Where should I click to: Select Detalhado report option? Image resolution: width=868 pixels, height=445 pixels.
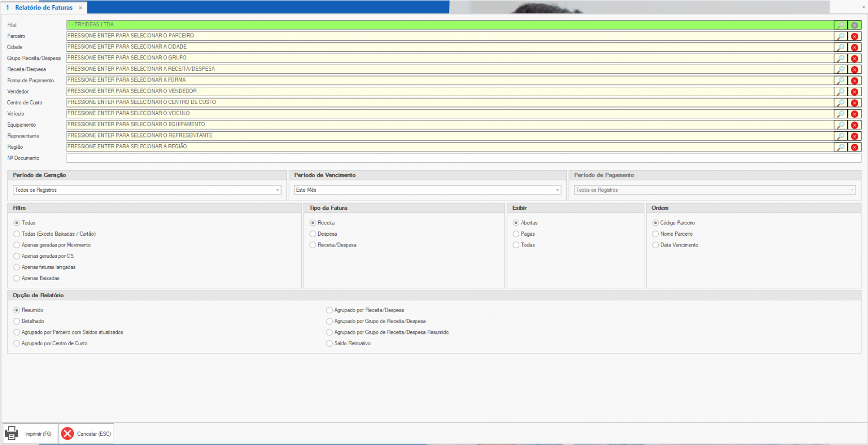(x=17, y=321)
